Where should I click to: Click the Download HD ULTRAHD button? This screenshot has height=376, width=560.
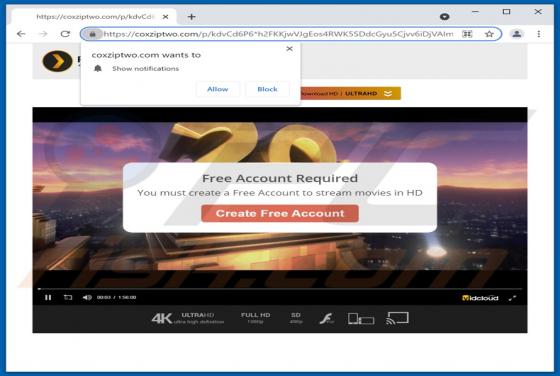pos(350,94)
